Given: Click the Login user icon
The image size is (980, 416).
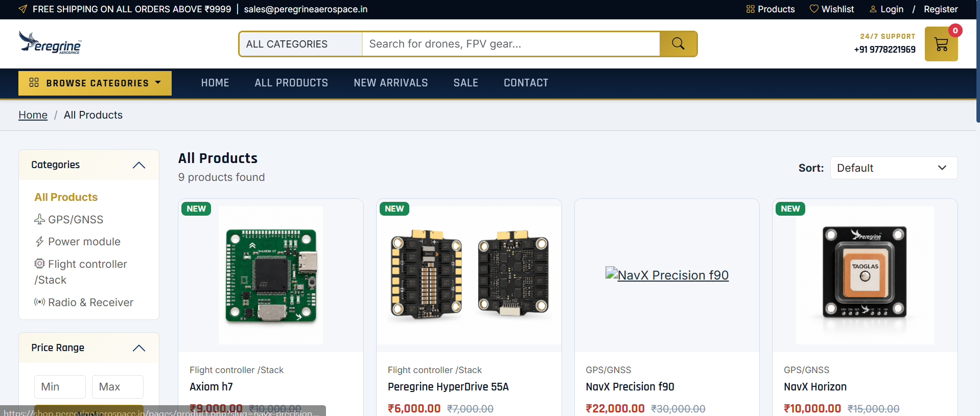Looking at the screenshot, I should click(x=873, y=9).
